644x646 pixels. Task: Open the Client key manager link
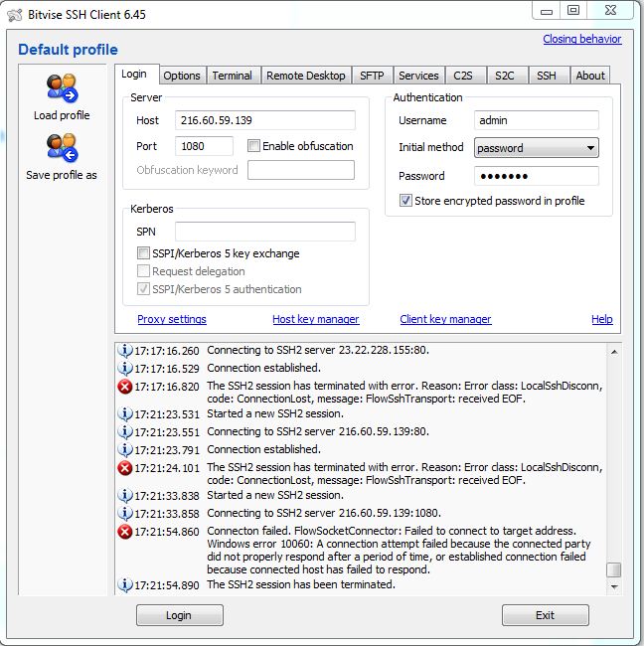tap(446, 319)
